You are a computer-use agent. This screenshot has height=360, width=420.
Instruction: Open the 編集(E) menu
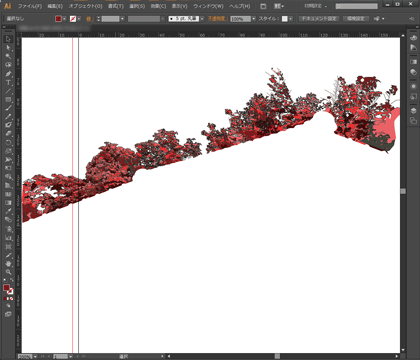pyautogui.click(x=55, y=6)
